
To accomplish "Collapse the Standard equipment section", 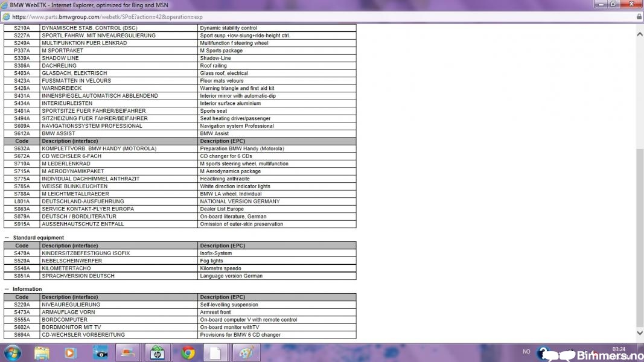I will tap(7, 238).
